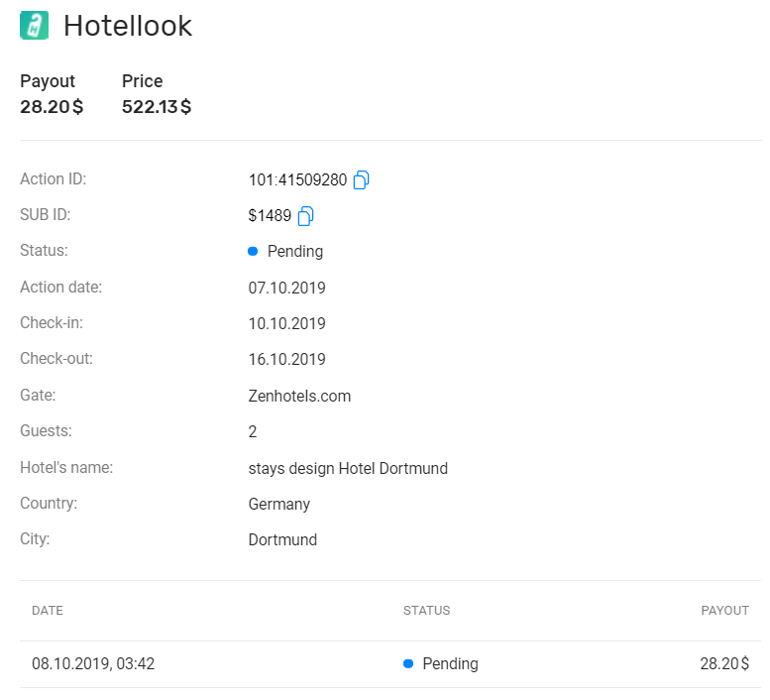Click the Hotellook logo icon

[34, 25]
